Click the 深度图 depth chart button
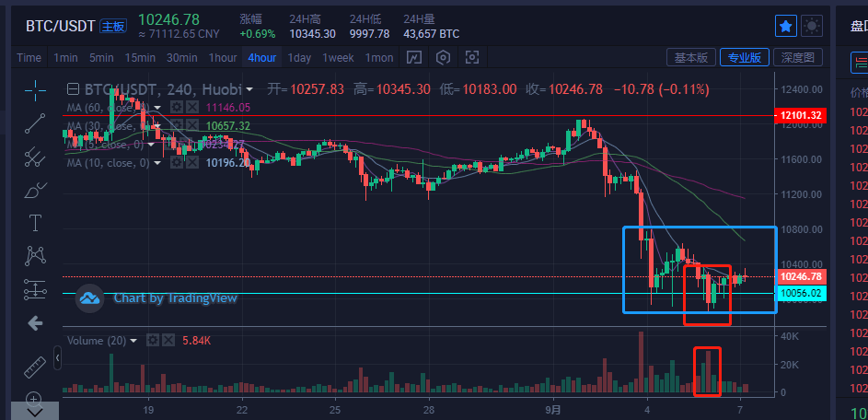 coord(798,57)
